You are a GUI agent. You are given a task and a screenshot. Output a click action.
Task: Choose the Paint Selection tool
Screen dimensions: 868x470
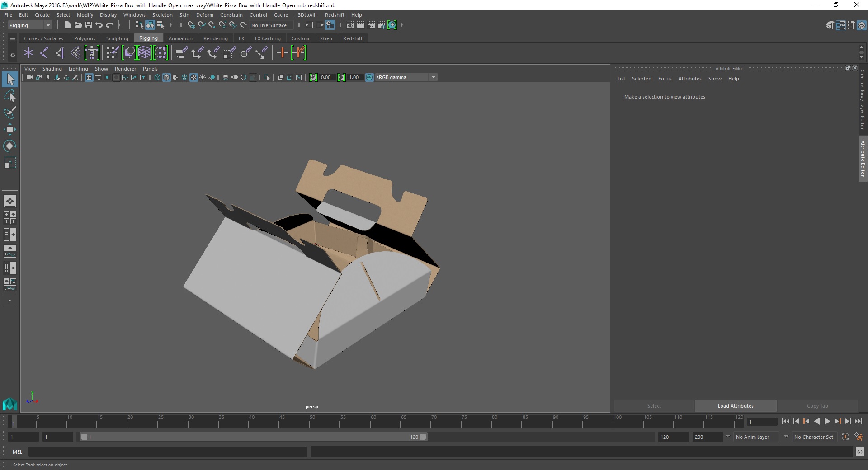[10, 113]
